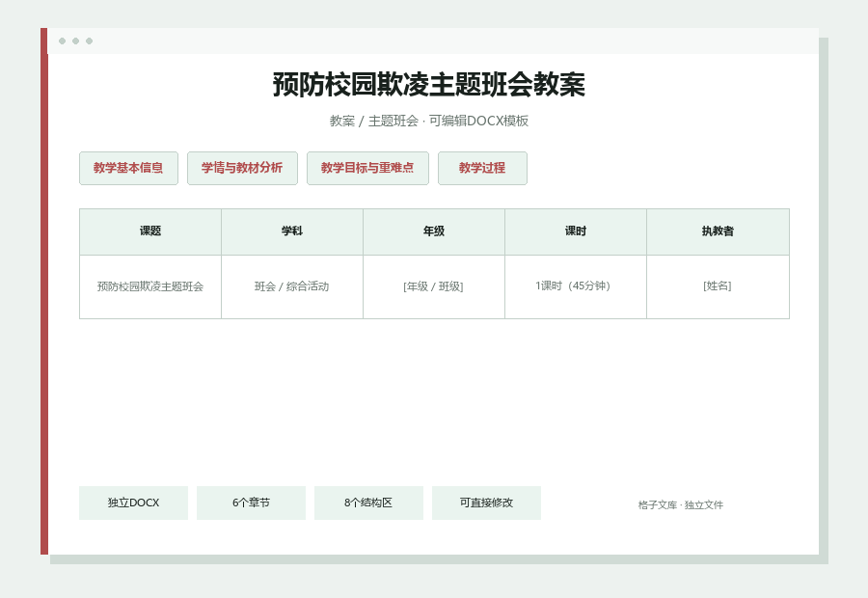868x598 pixels.
Task: Click the 学科 column header
Action: pyautogui.click(x=291, y=231)
